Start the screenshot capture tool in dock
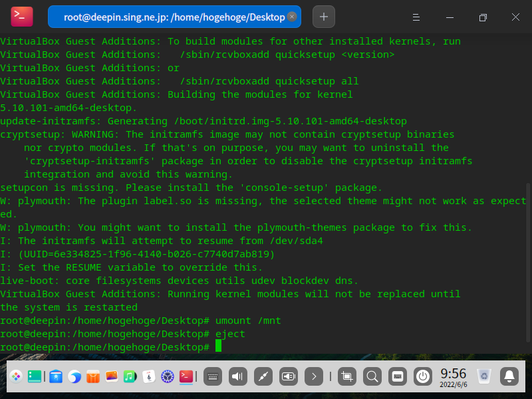 [x=347, y=376]
